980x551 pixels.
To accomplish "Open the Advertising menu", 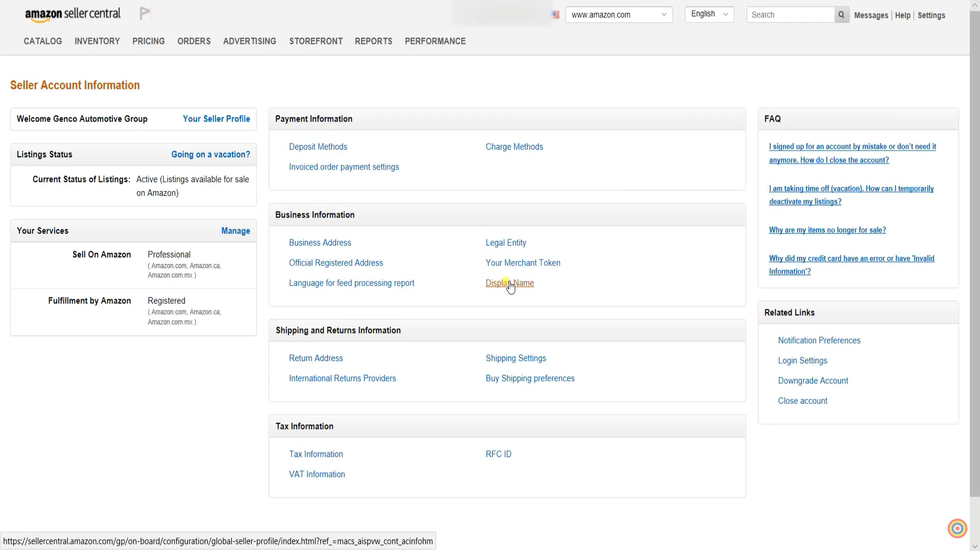I will pyautogui.click(x=250, y=41).
